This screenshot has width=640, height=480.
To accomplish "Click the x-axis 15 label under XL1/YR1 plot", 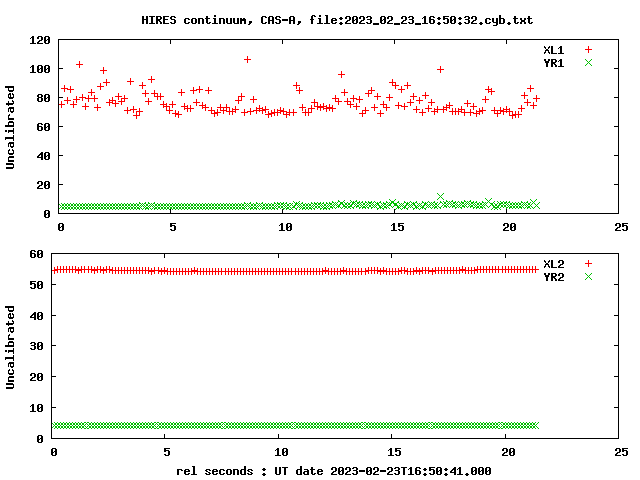I will [397, 227].
